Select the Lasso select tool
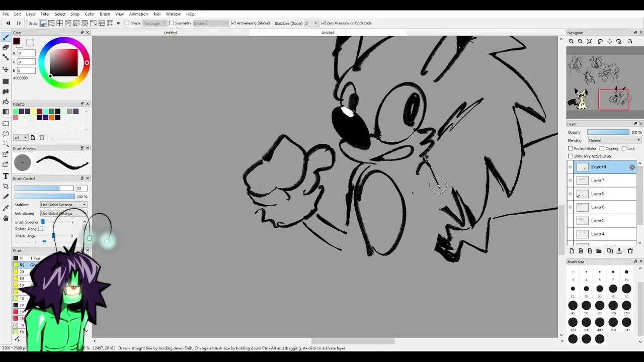 coord(6,134)
